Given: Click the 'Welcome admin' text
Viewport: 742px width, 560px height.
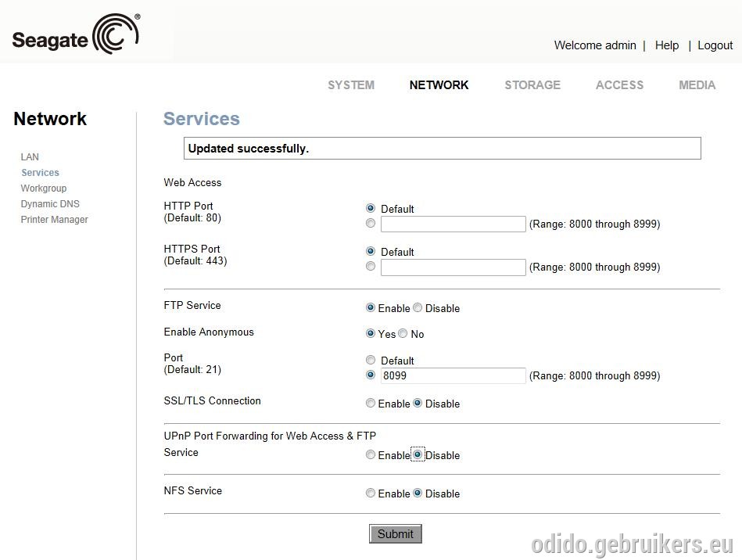Looking at the screenshot, I should 595,45.
